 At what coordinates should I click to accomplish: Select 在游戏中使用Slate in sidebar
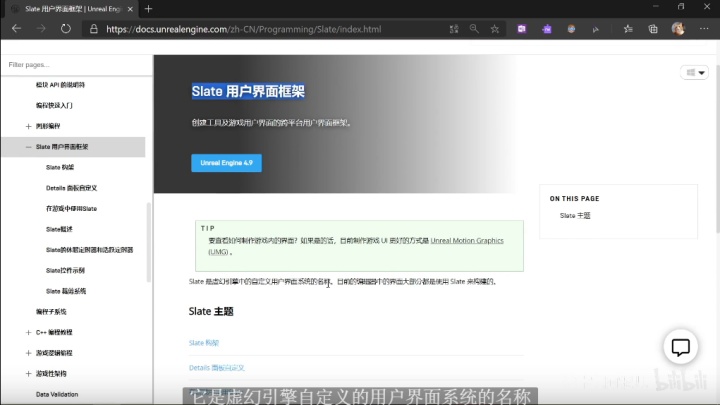tap(71, 208)
